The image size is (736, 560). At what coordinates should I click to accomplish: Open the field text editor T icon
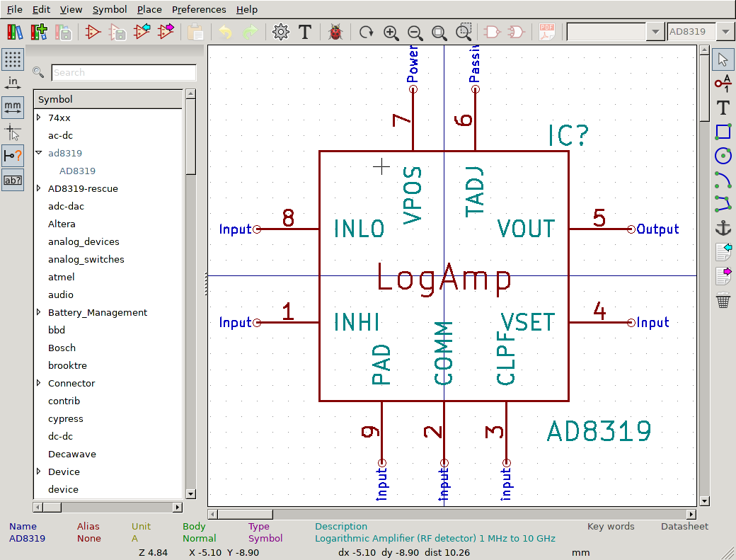pos(305,32)
